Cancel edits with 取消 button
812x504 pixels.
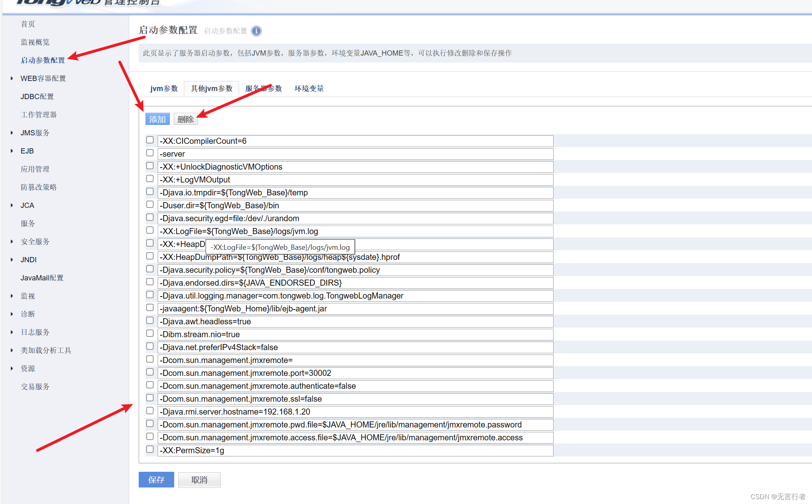pos(199,480)
